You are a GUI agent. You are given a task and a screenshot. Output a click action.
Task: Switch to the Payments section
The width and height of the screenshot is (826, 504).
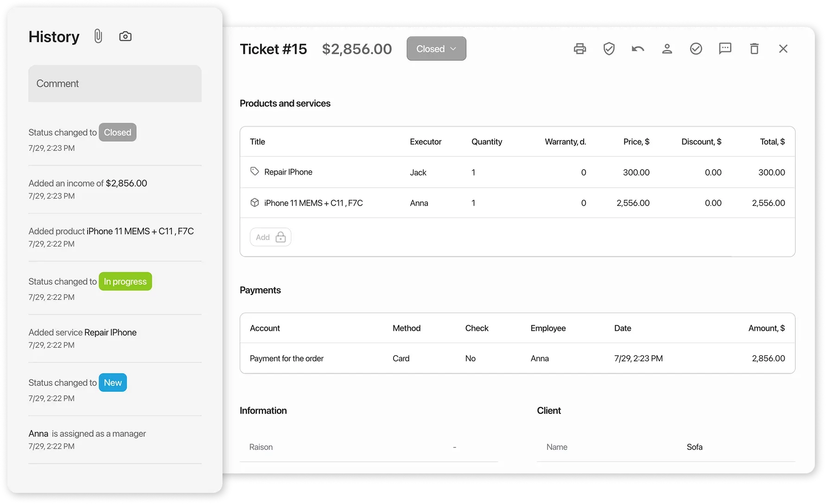pos(260,290)
